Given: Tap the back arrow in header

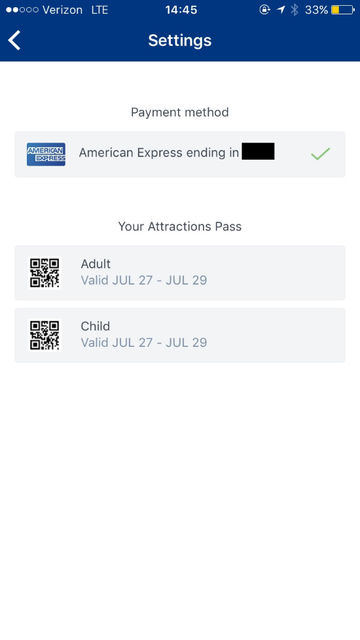Looking at the screenshot, I should point(14,40).
